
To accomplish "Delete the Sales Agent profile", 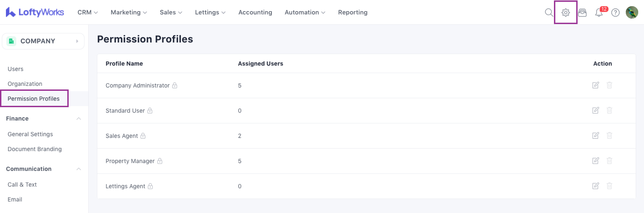I will coord(609,136).
